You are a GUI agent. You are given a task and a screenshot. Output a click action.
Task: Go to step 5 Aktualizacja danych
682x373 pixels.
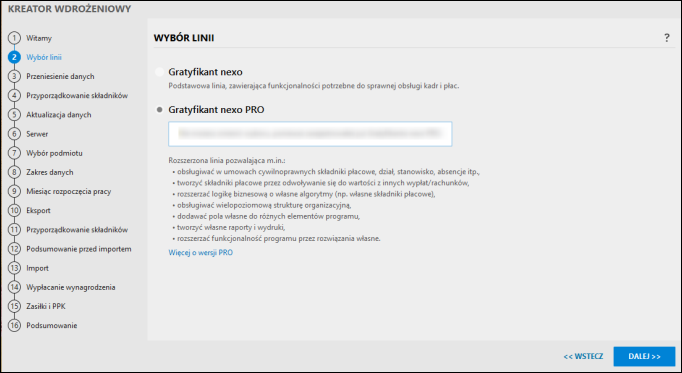coord(50,115)
